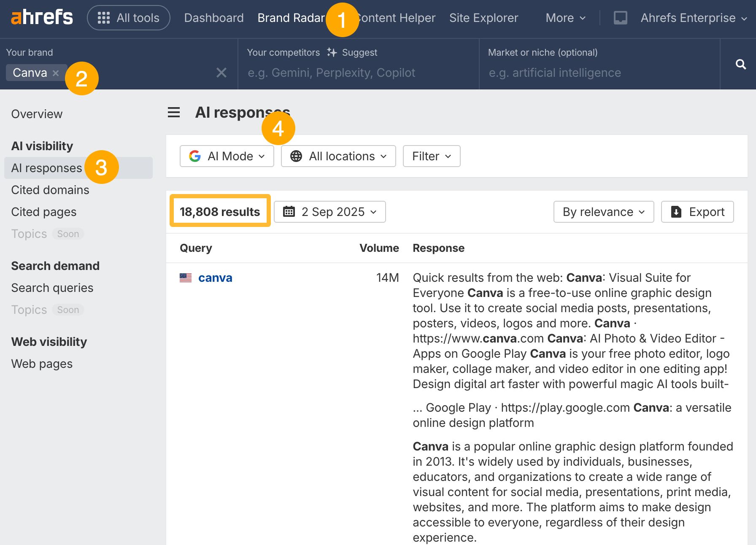756x545 pixels.
Task: Select Cited domains in the sidebar
Action: pyautogui.click(x=50, y=190)
